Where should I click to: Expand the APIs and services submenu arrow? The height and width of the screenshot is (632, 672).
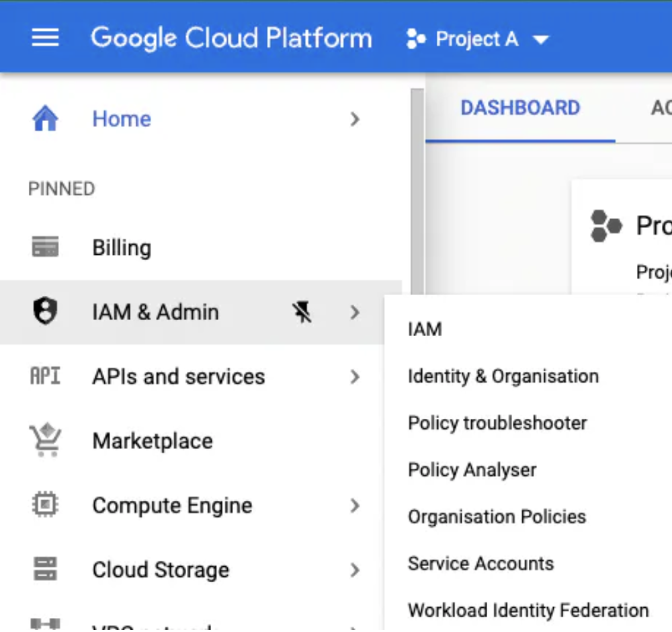click(x=355, y=377)
